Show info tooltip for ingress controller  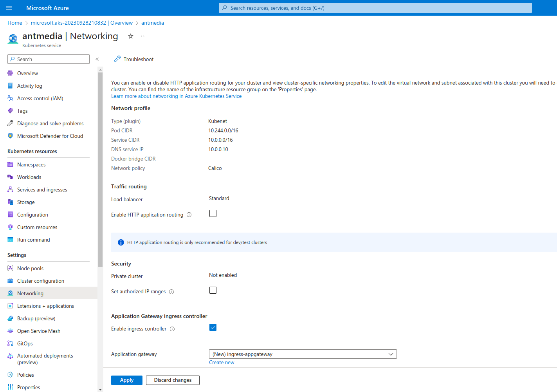tap(172, 329)
